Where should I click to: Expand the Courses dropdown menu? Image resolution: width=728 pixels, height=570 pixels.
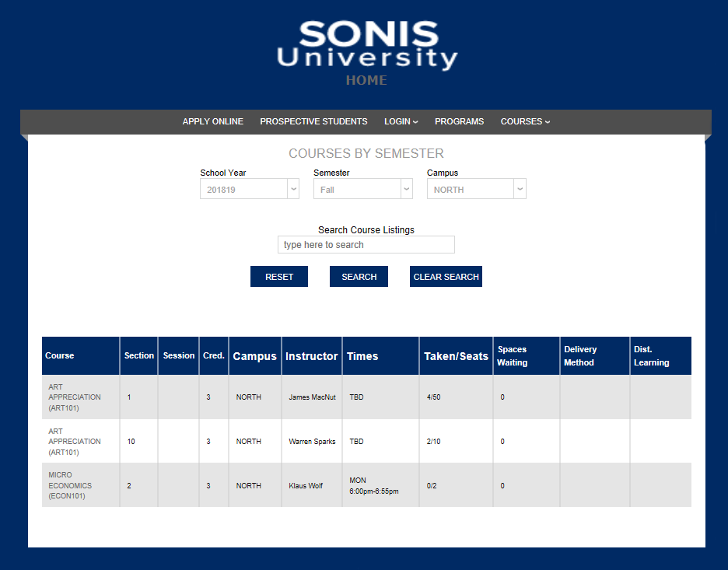pyautogui.click(x=525, y=121)
